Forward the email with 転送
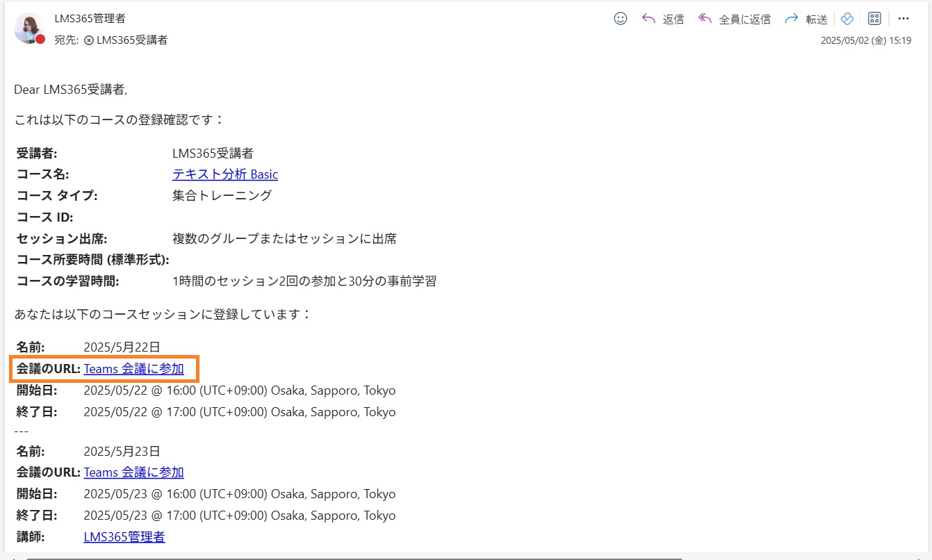 pyautogui.click(x=806, y=19)
